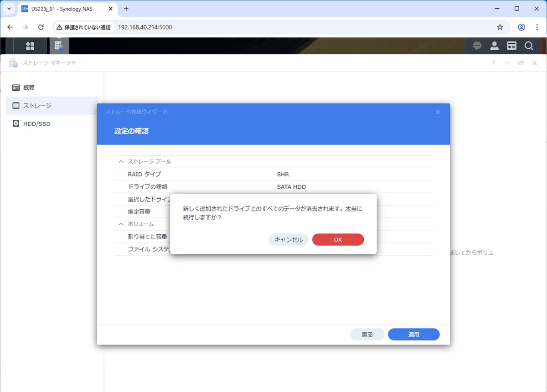The width and height of the screenshot is (547, 392).
Task: Collapse the ボリューム section
Action: point(121,224)
